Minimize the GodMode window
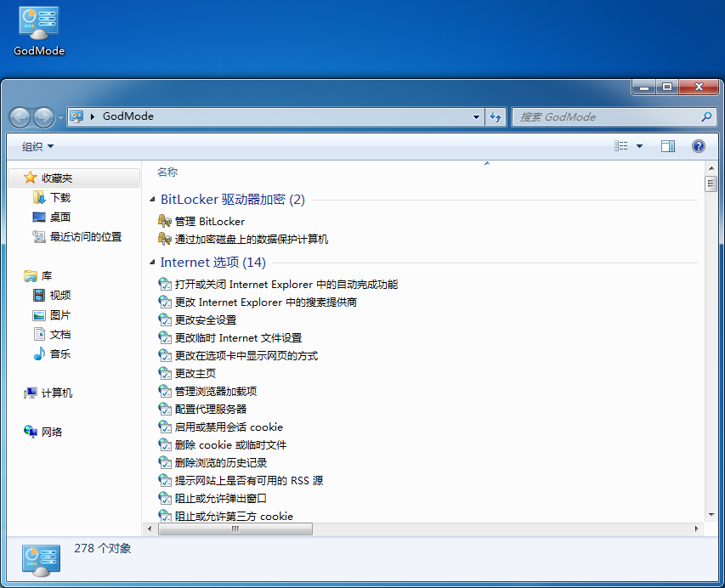The height and width of the screenshot is (588, 725). click(x=644, y=87)
